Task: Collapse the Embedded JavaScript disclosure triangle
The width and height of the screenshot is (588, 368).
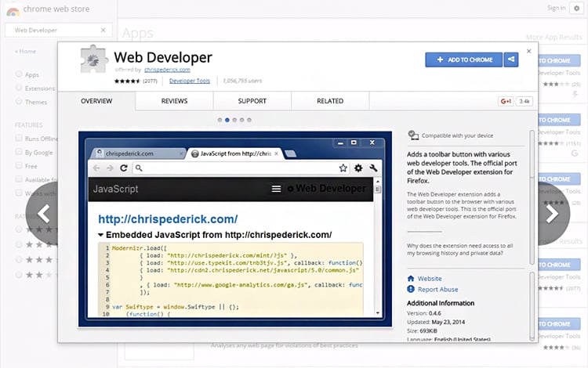Action: (x=100, y=235)
